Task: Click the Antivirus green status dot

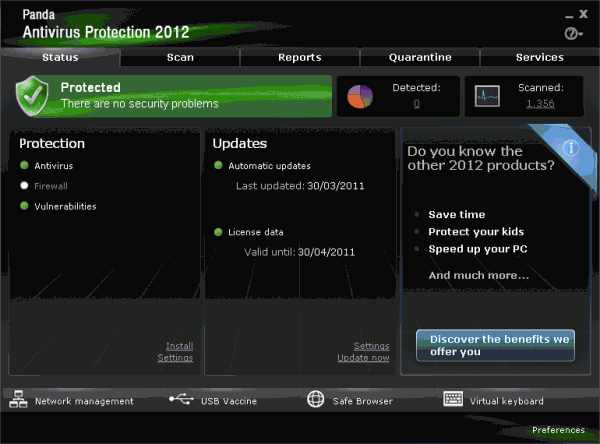Action: (x=24, y=165)
